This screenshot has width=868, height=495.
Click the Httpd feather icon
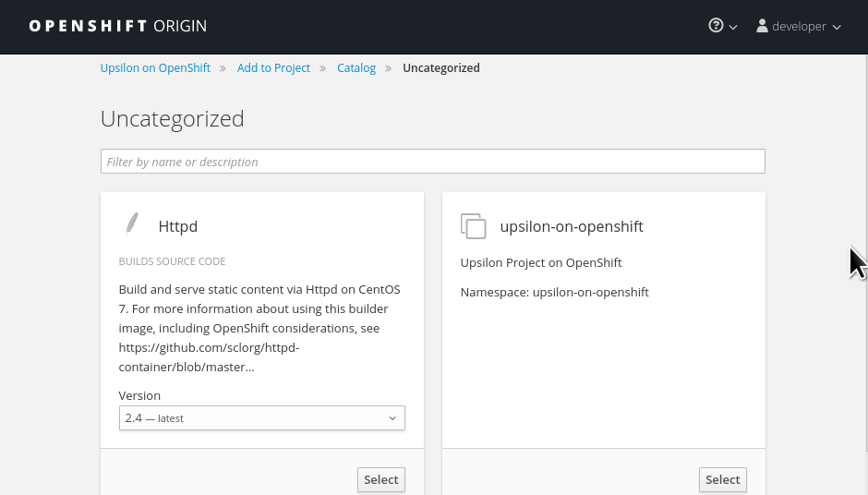(x=132, y=224)
